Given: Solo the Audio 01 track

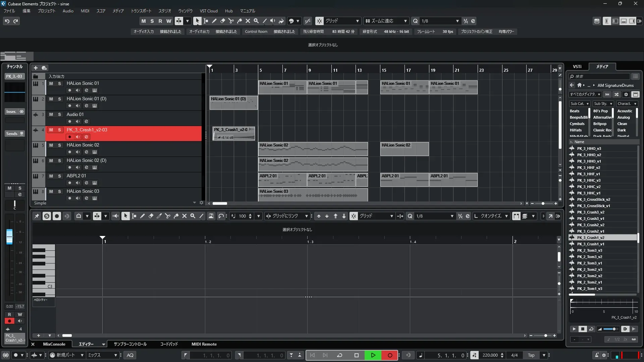Looking at the screenshot, I should [59, 115].
